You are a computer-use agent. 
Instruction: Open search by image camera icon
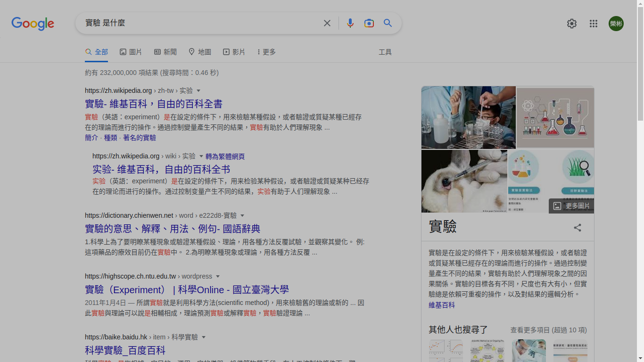[369, 23]
